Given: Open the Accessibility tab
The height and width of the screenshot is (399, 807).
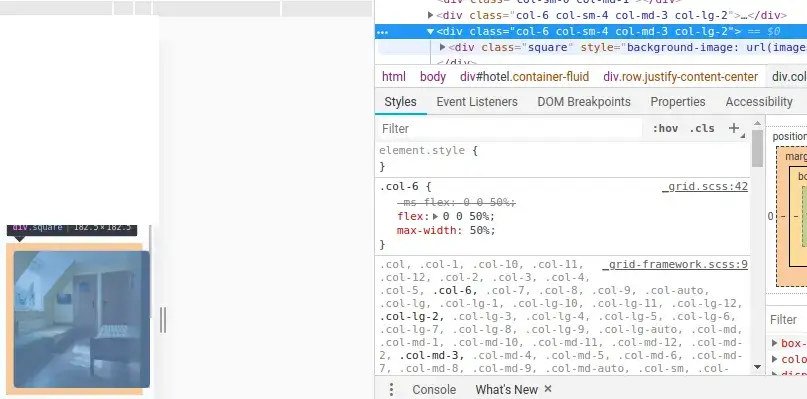Looking at the screenshot, I should point(759,102).
